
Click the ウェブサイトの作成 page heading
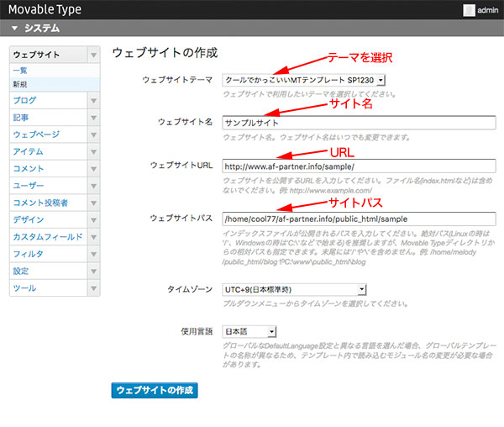coord(165,53)
